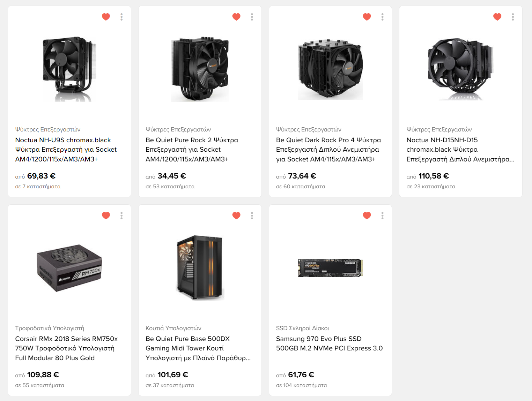Open more options for Be Quiet Pure Rock 2
532x401 pixels.
point(252,17)
